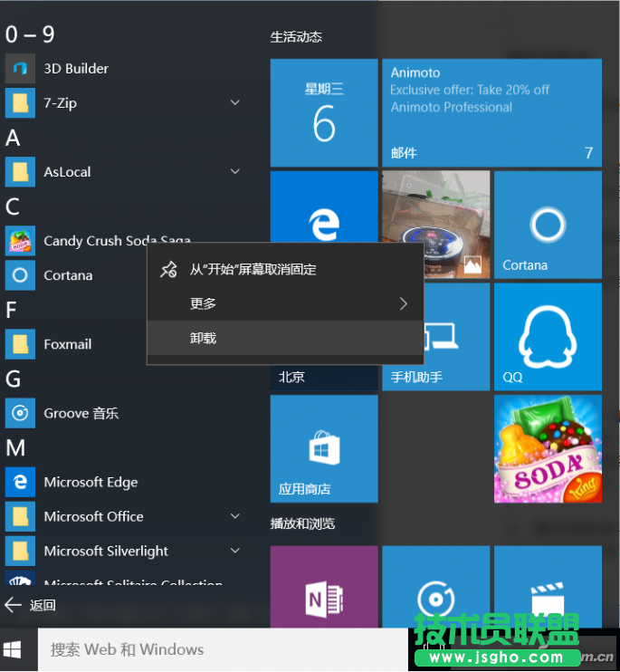Screen dimensions: 620x672
Task: Expand the 7-Zip folder chevron
Action: click(235, 103)
